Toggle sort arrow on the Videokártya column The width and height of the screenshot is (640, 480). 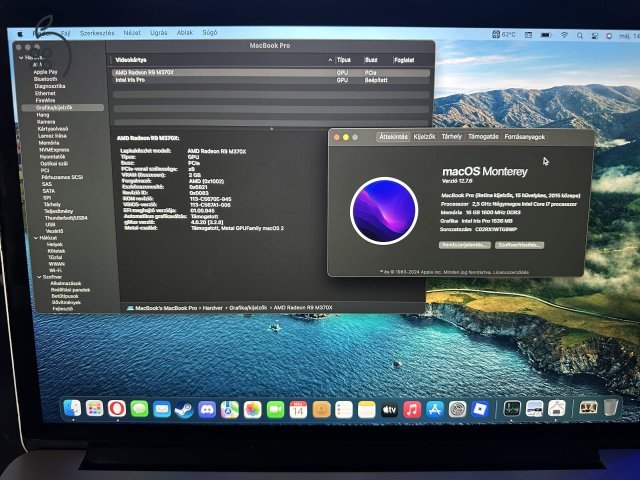point(330,60)
